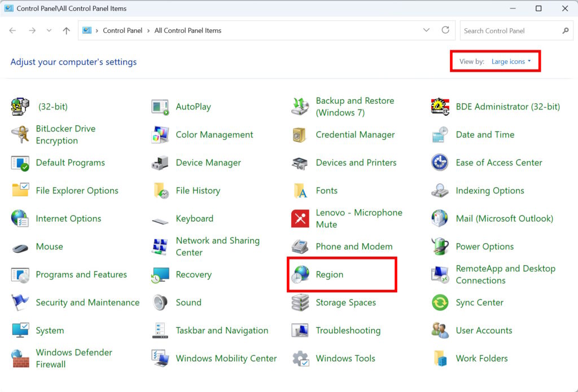Open the BitLocker Drive Encryption icon
Image resolution: width=578 pixels, height=392 pixels.
(20, 135)
